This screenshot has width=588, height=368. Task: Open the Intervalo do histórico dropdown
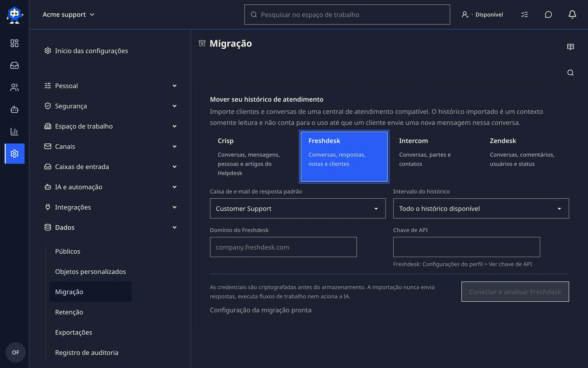coord(481,209)
